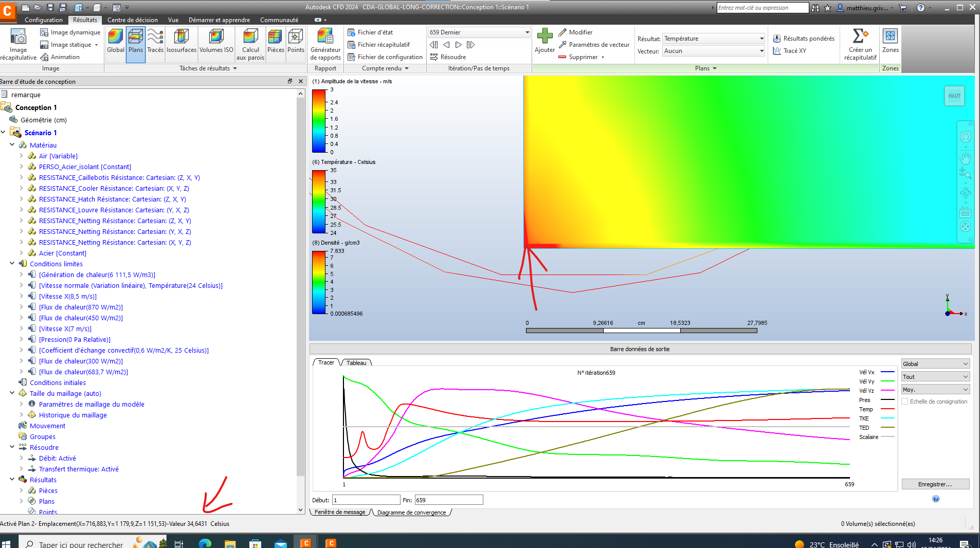Screen dimensions: 980x548
Task: Click the HAUT view cube face
Action: point(954,96)
